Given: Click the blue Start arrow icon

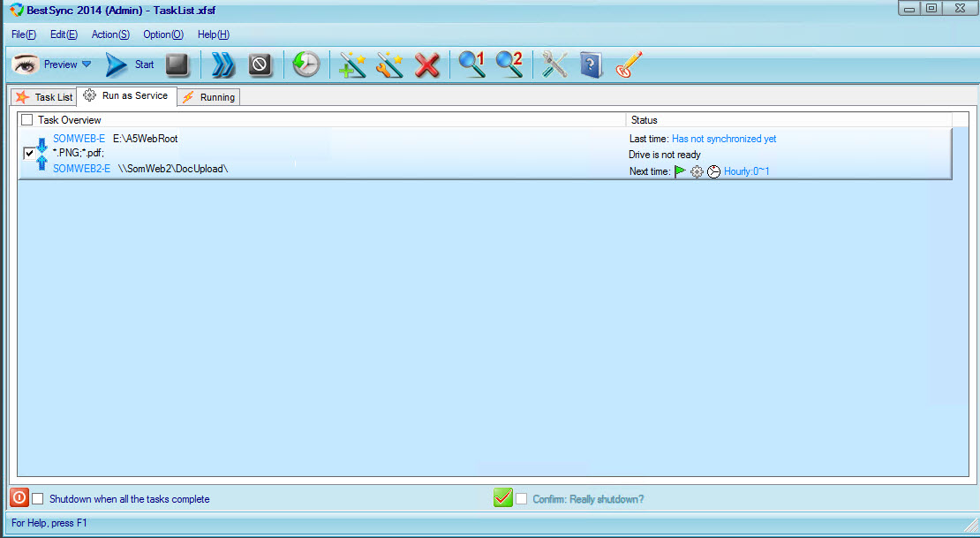Looking at the screenshot, I should click(x=117, y=64).
